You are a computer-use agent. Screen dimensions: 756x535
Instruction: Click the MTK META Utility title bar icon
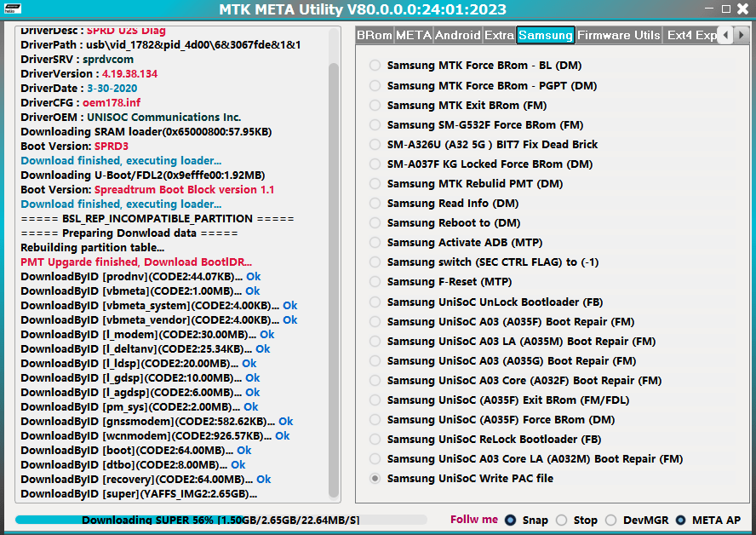tap(12, 9)
